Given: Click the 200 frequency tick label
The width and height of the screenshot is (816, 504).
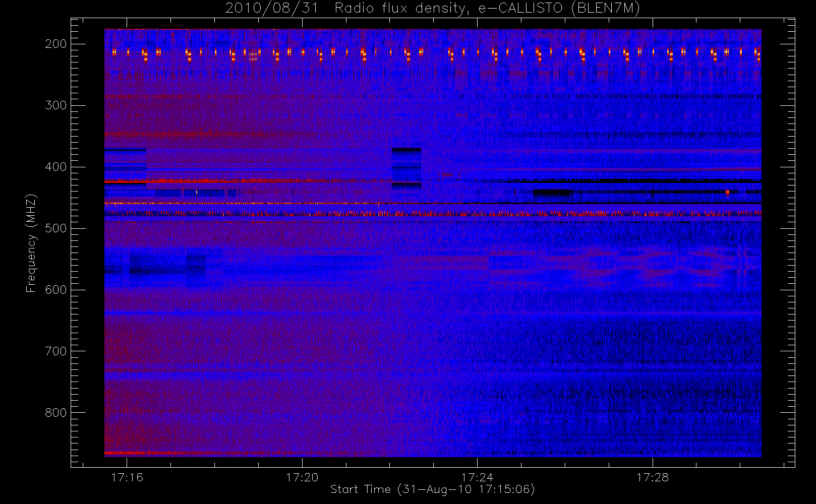Looking at the screenshot, I should 56,44.
